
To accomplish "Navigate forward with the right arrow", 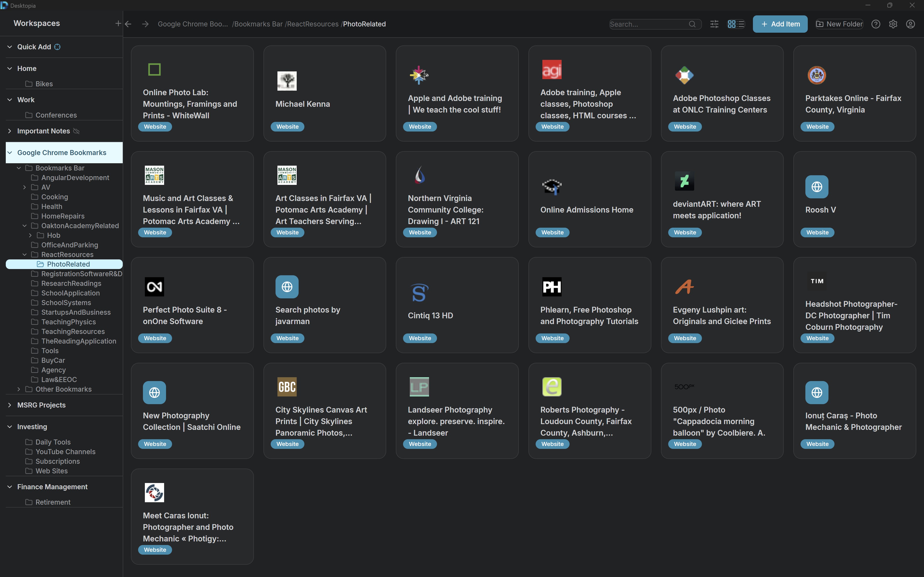I will [145, 24].
